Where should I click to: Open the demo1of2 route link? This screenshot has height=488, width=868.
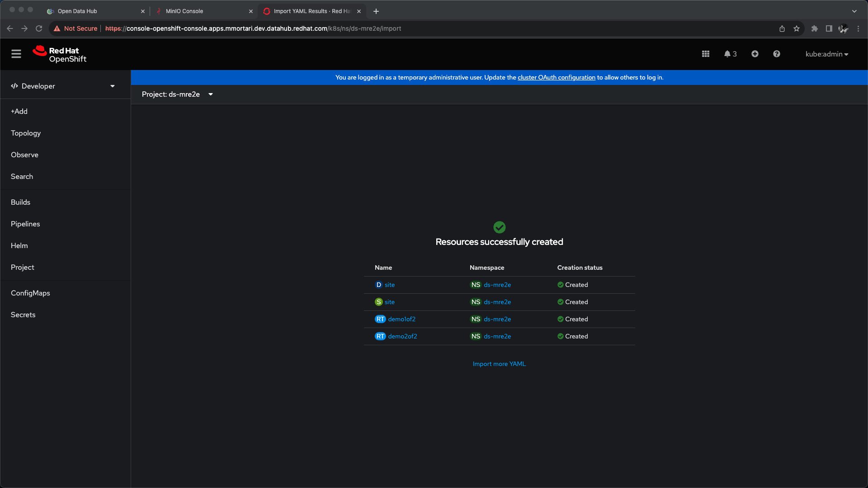(x=401, y=319)
